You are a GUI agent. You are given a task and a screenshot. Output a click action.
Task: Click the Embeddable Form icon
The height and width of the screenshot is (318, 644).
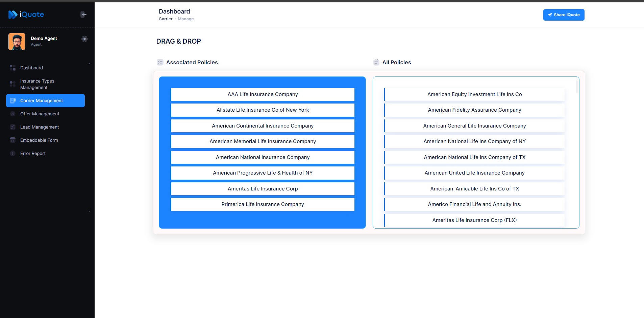13,140
